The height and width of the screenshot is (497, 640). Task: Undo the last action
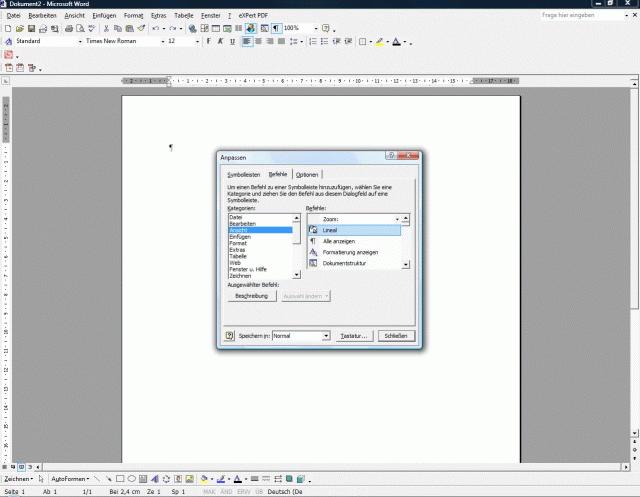click(x=156, y=29)
